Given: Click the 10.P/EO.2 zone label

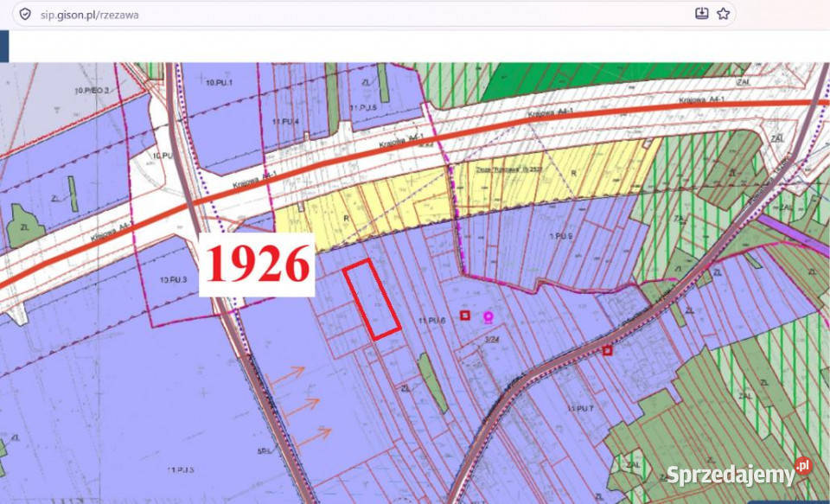Looking at the screenshot, I should 93,91.
